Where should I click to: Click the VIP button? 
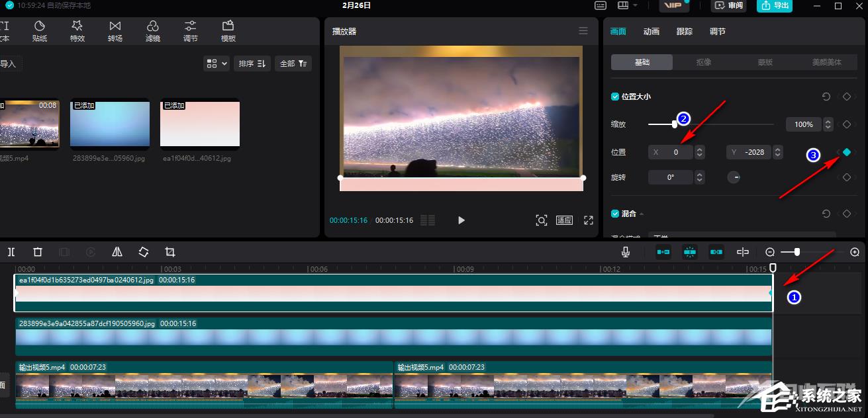[674, 5]
